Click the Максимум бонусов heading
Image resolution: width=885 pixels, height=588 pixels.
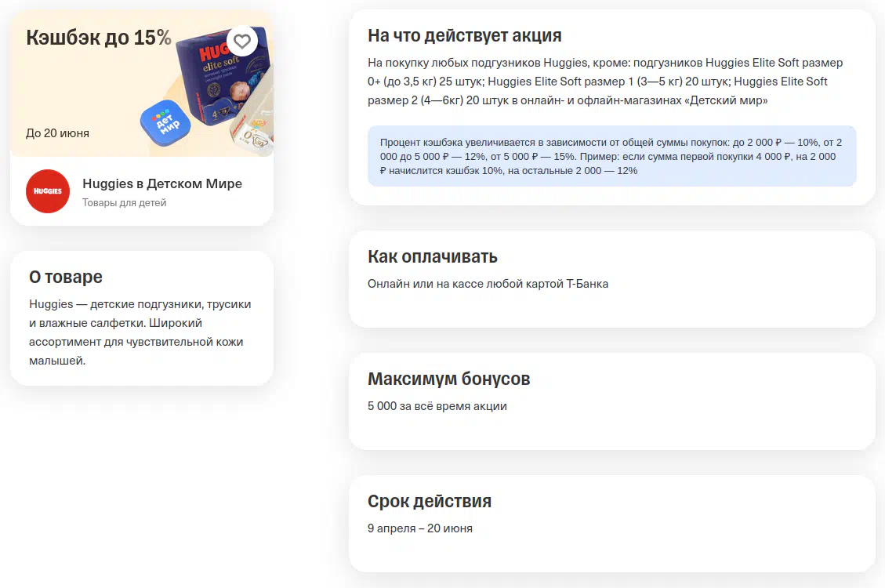pos(448,379)
